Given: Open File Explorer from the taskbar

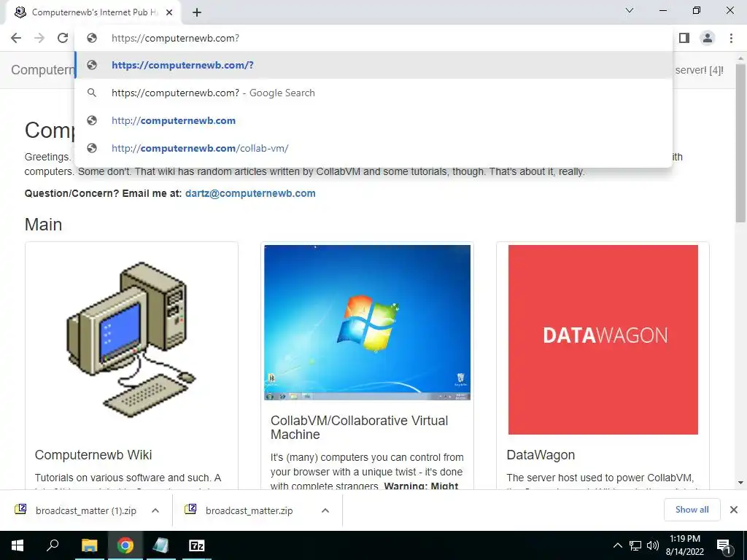Looking at the screenshot, I should [89, 545].
